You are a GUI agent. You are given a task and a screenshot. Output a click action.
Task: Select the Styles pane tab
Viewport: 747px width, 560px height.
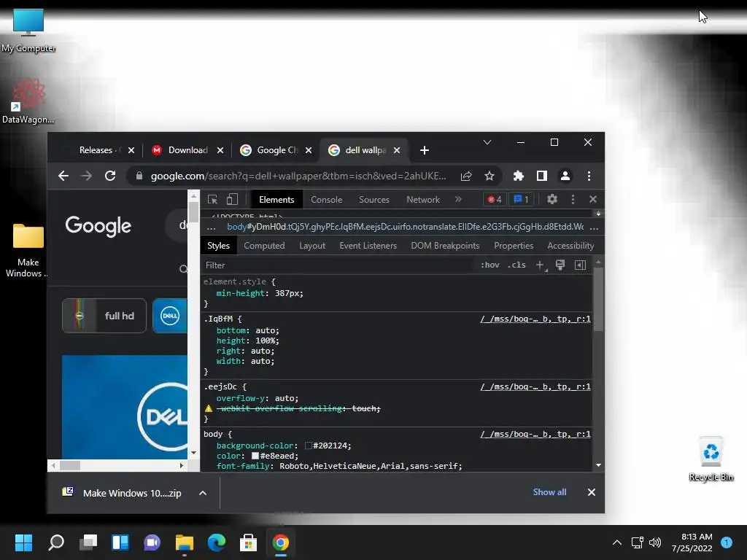pos(218,246)
